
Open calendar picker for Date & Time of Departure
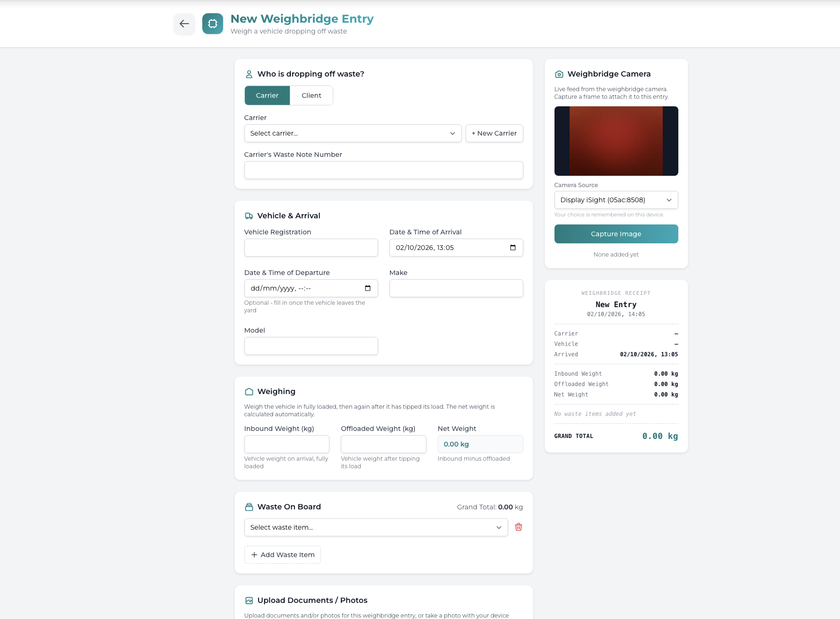pos(368,288)
